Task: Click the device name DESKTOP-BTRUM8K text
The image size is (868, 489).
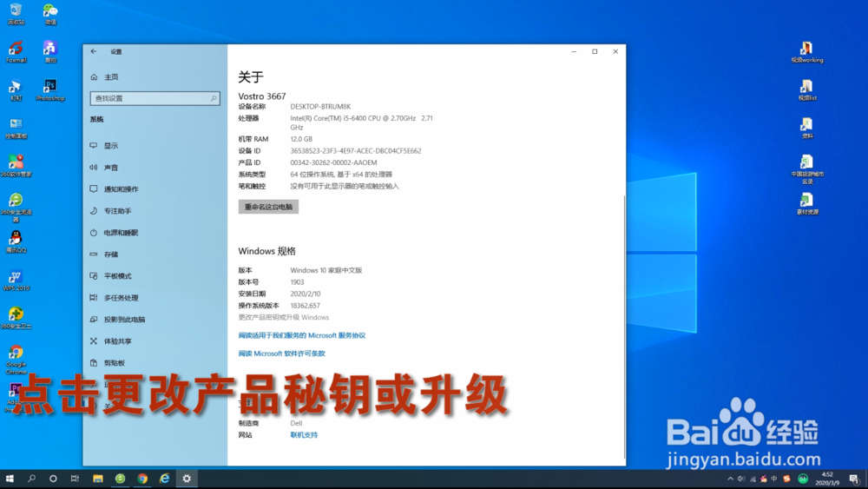Action: [x=320, y=106]
